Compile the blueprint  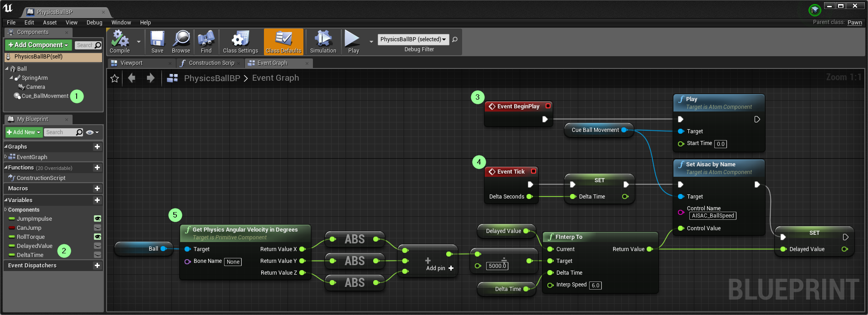(x=120, y=42)
